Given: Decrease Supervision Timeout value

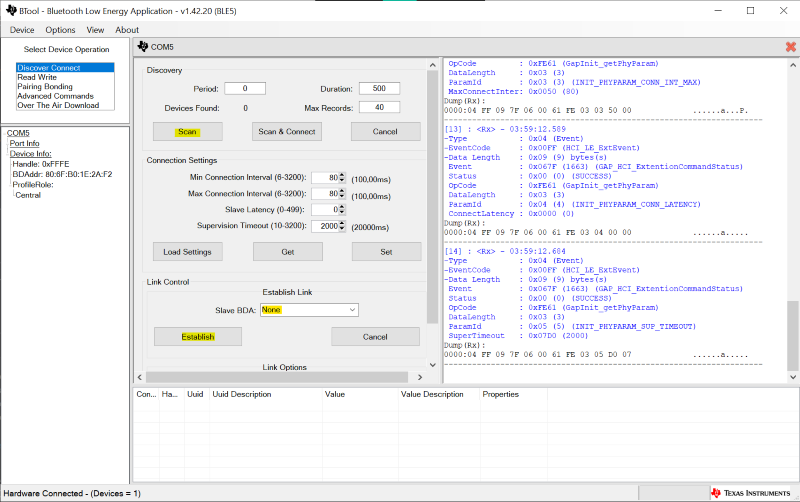Looking at the screenshot, I should (342, 229).
